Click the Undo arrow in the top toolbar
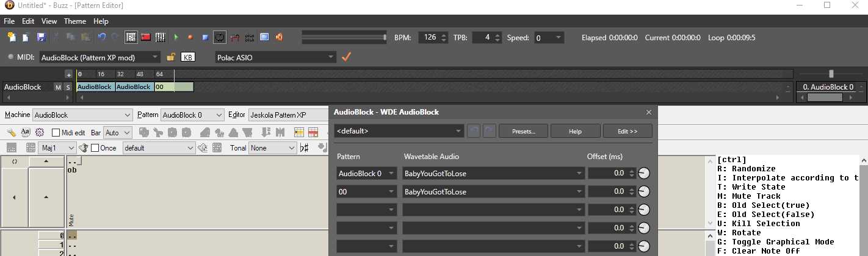Image resolution: width=868 pixels, height=256 pixels. pyautogui.click(x=101, y=37)
